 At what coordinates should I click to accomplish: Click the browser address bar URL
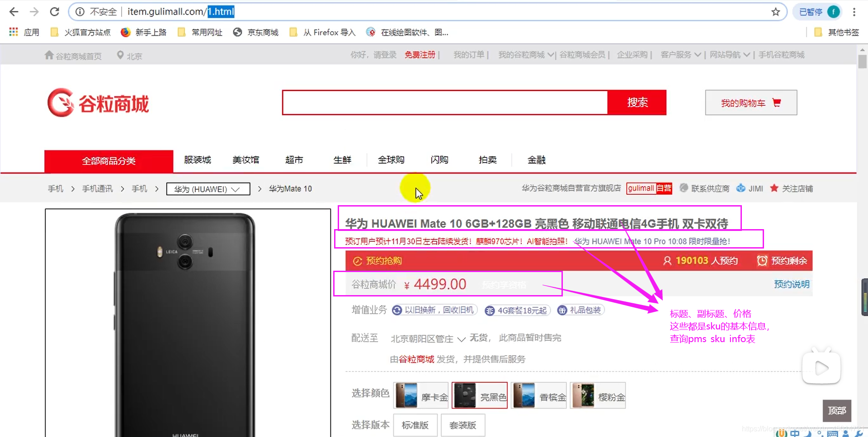(181, 12)
